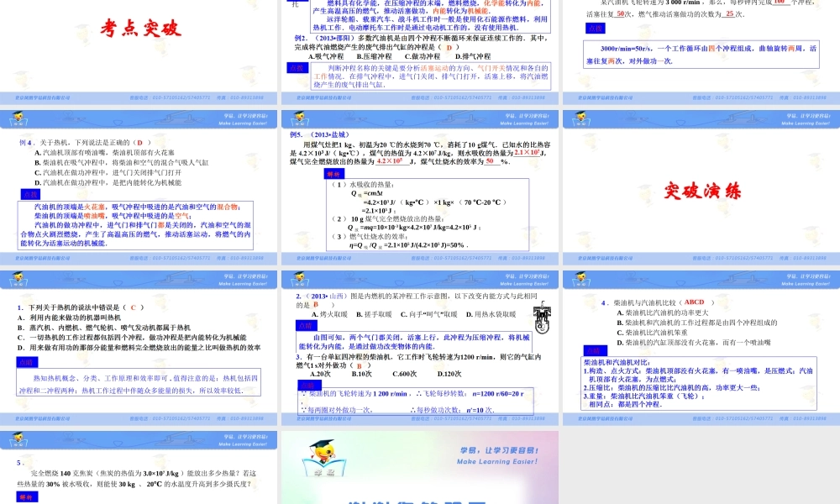Click the graduation-cap watermark near the 考点突破 title

point(81,34)
